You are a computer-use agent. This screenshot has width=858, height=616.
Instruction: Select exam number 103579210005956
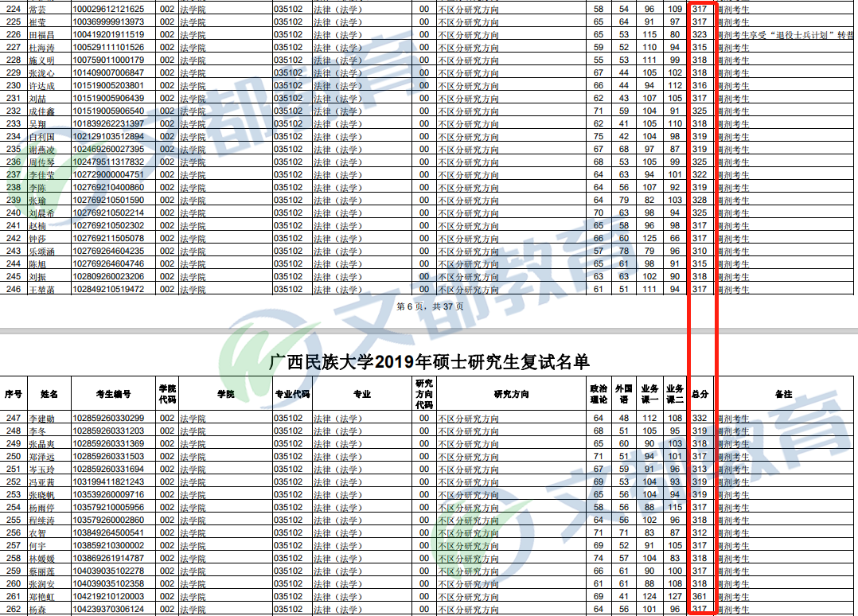coord(108,507)
